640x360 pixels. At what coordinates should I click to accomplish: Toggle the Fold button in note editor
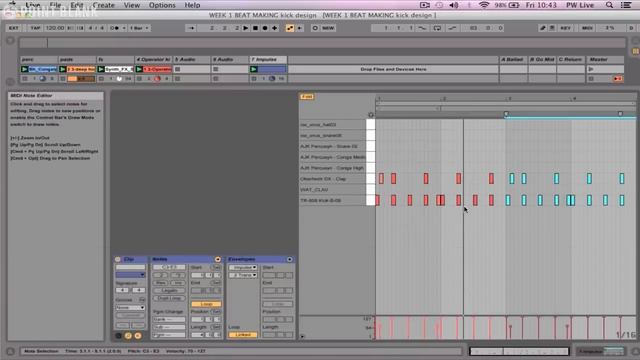(x=307, y=97)
